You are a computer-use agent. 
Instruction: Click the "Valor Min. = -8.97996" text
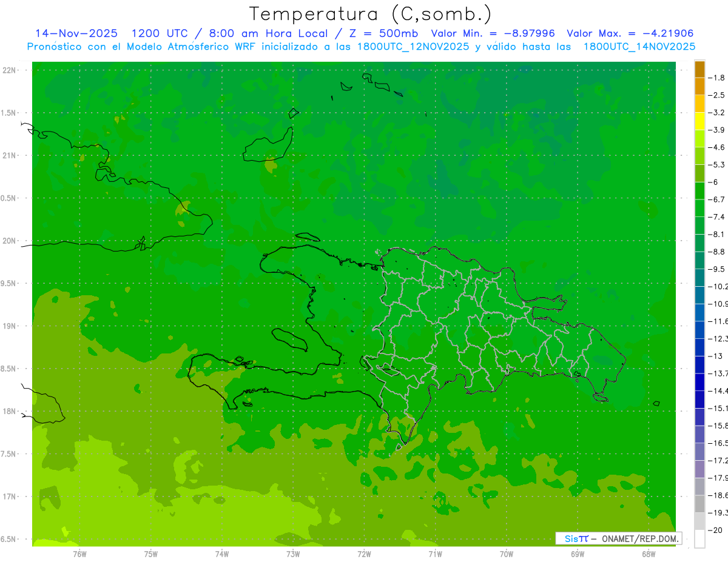[x=493, y=33]
